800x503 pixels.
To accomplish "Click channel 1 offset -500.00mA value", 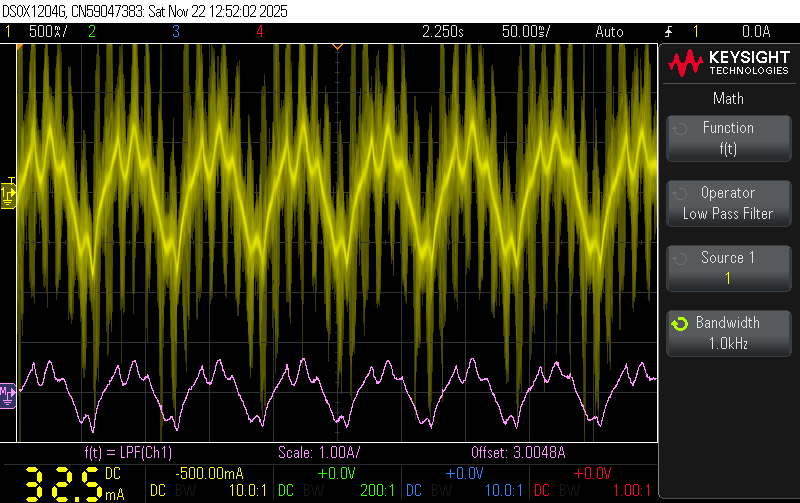I will [209, 473].
